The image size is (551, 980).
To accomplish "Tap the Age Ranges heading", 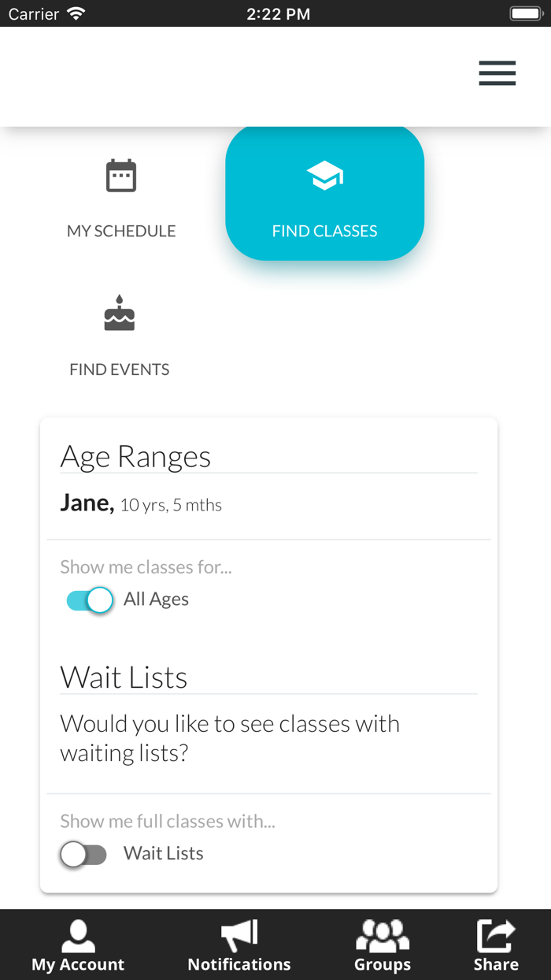I will [x=135, y=457].
